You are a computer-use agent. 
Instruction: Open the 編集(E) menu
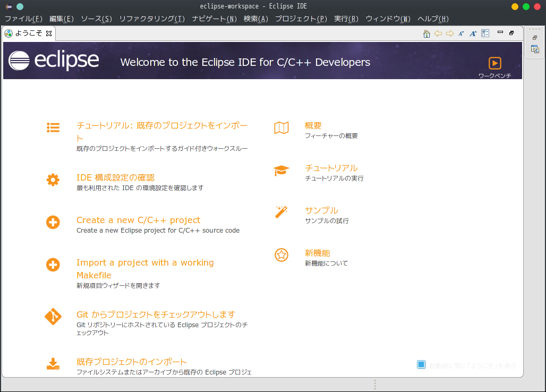click(x=62, y=19)
